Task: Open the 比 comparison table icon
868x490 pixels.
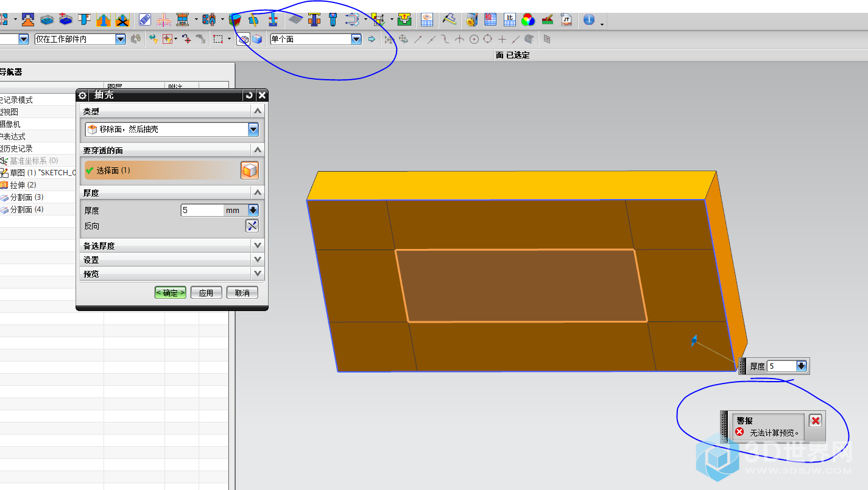Action: pos(509,19)
